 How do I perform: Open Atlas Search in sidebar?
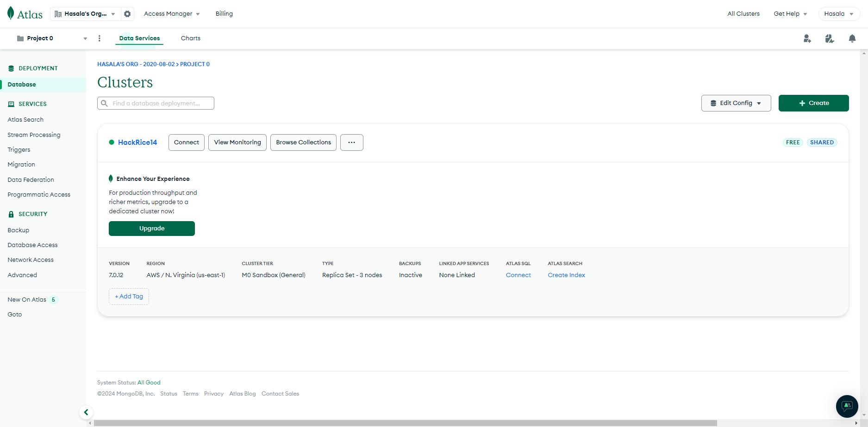(x=25, y=120)
